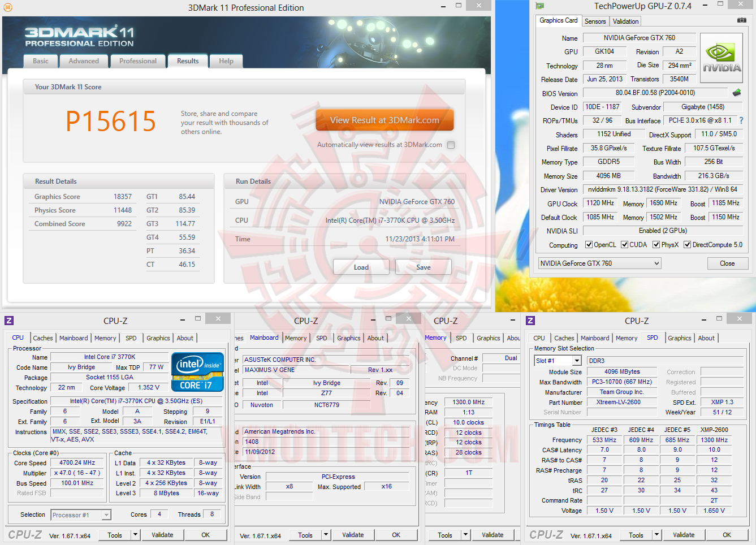
Task: Expand the Tools arrow in the CPU-Z processor window
Action: pyautogui.click(x=135, y=535)
